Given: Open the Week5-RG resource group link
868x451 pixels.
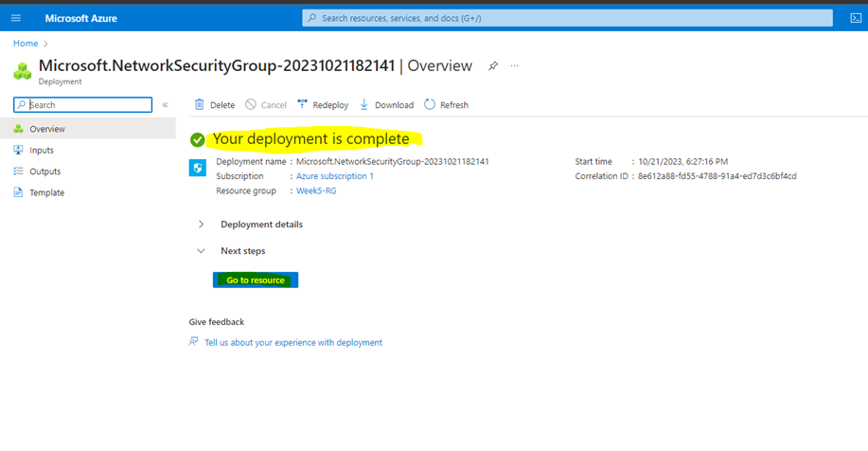Looking at the screenshot, I should point(316,190).
